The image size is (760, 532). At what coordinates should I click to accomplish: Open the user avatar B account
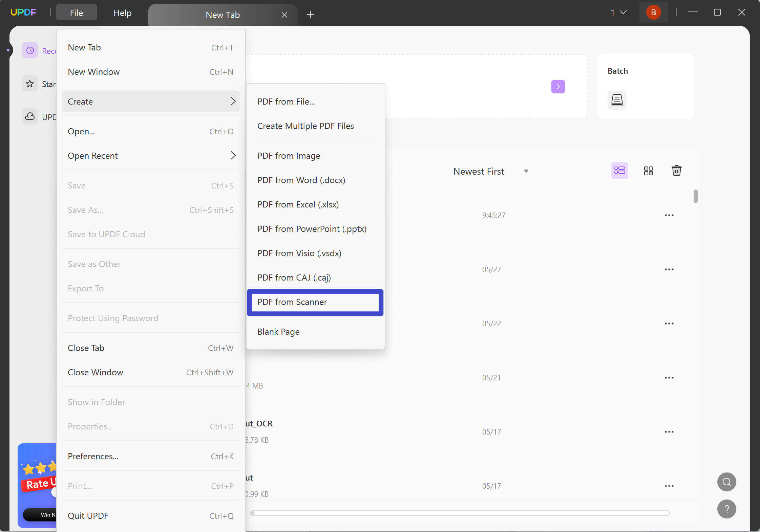point(653,13)
